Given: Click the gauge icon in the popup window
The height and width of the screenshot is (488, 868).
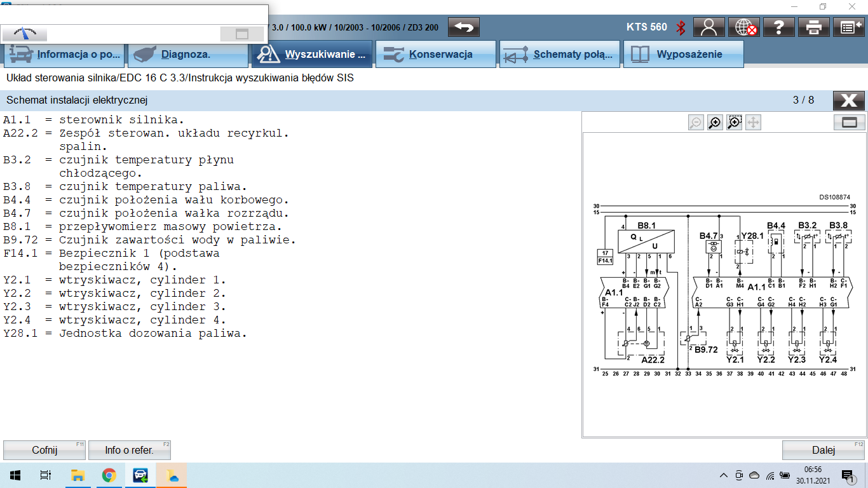Looking at the screenshot, I should click(x=25, y=34).
